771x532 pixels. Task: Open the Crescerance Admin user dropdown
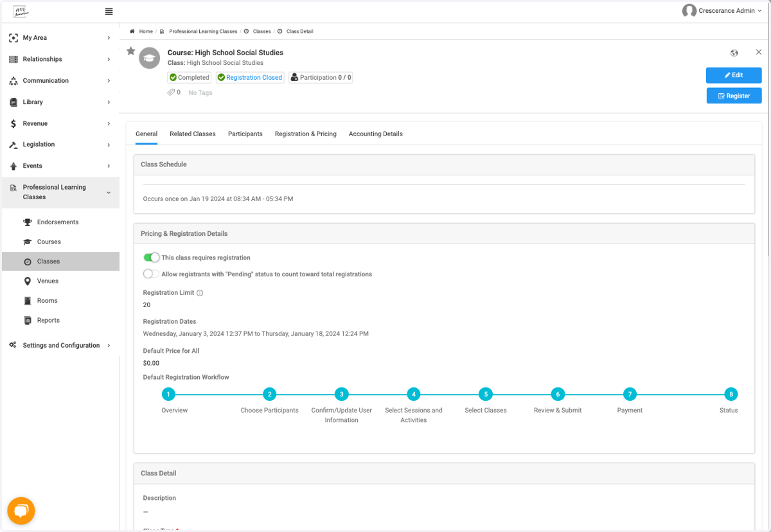(x=722, y=11)
